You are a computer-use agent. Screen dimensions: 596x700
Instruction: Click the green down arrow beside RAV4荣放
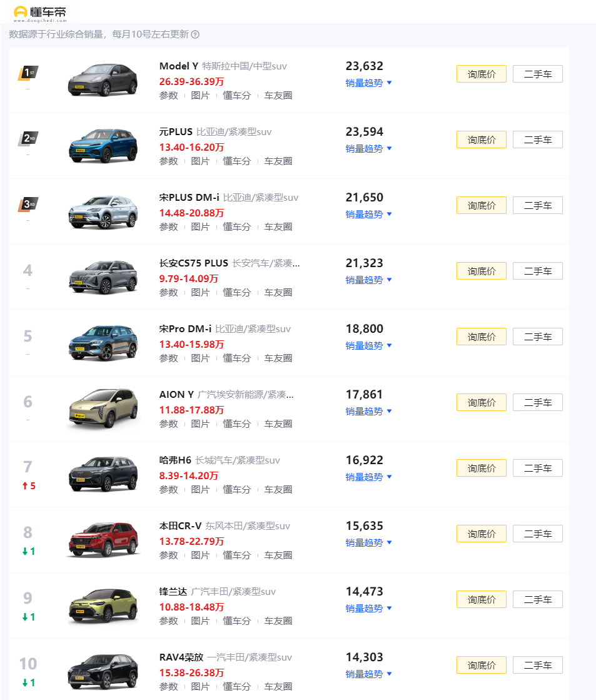tap(25, 683)
